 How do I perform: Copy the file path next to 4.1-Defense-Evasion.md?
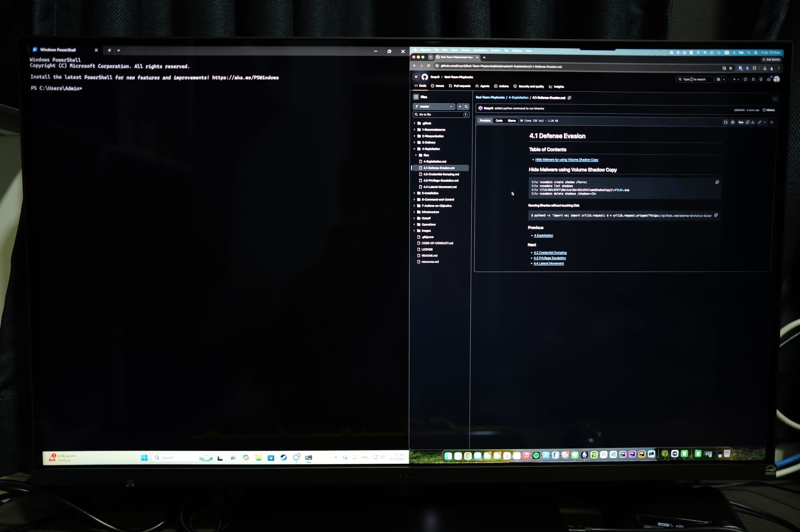point(569,98)
